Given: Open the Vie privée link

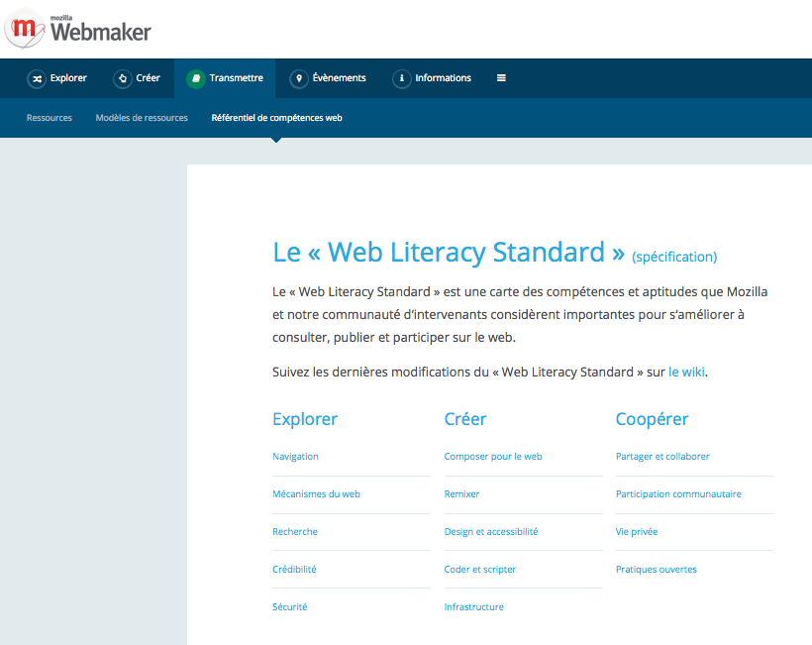Looking at the screenshot, I should [637, 531].
